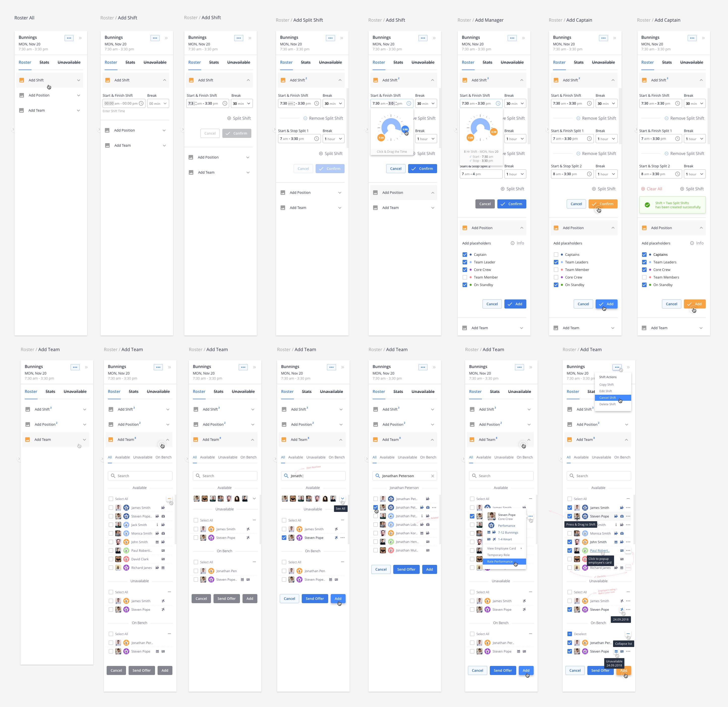Click the info icon on the Jack Smith row
The width and height of the screenshot is (728, 707).
157,525
